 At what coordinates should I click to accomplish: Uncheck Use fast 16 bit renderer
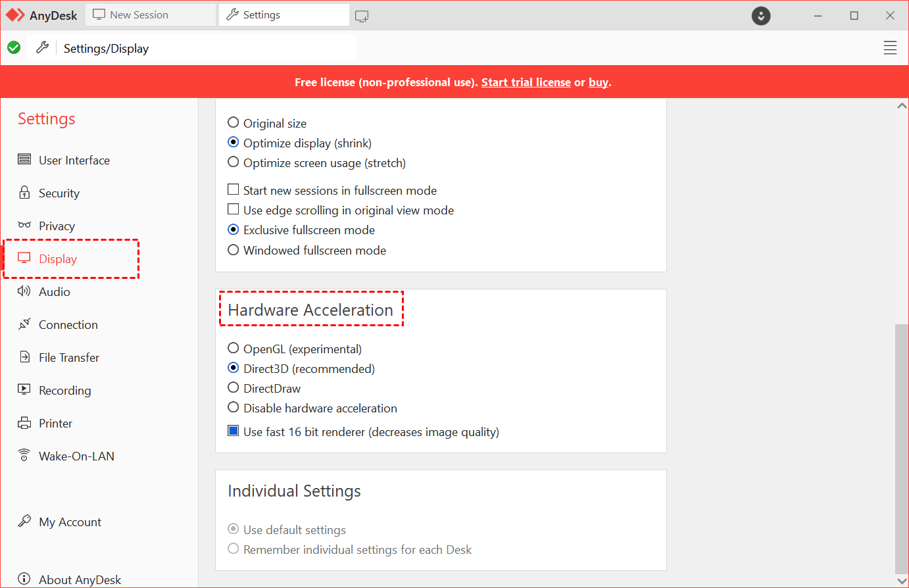coord(233,431)
